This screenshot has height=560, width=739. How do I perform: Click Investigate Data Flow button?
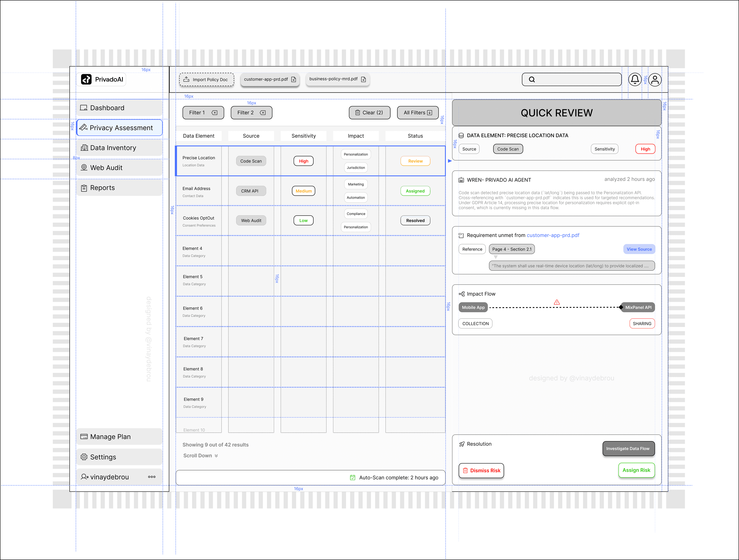(628, 448)
